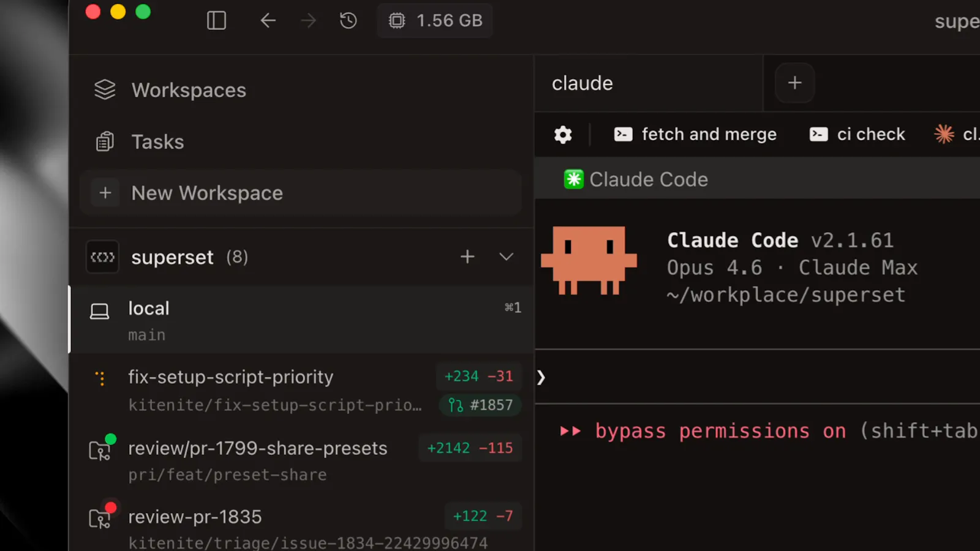
Task: Switch to the claude tab
Action: pos(649,83)
